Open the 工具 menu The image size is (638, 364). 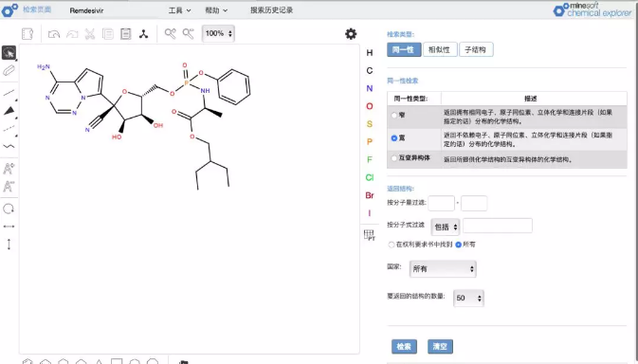179,10
